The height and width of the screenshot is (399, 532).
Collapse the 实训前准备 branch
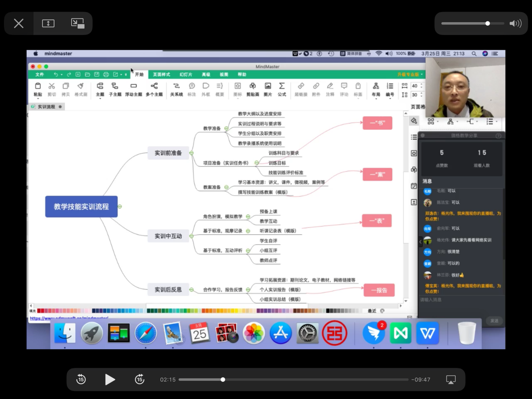click(x=191, y=153)
